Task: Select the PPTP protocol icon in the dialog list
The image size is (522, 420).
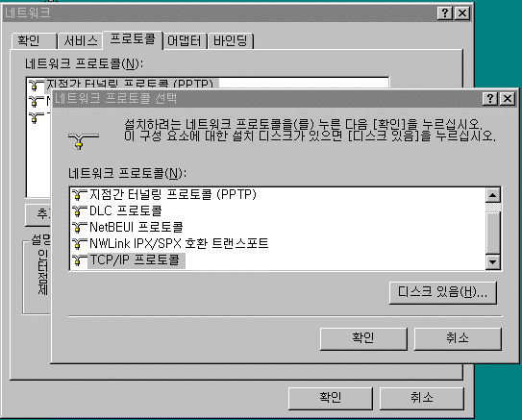Action: coord(79,194)
